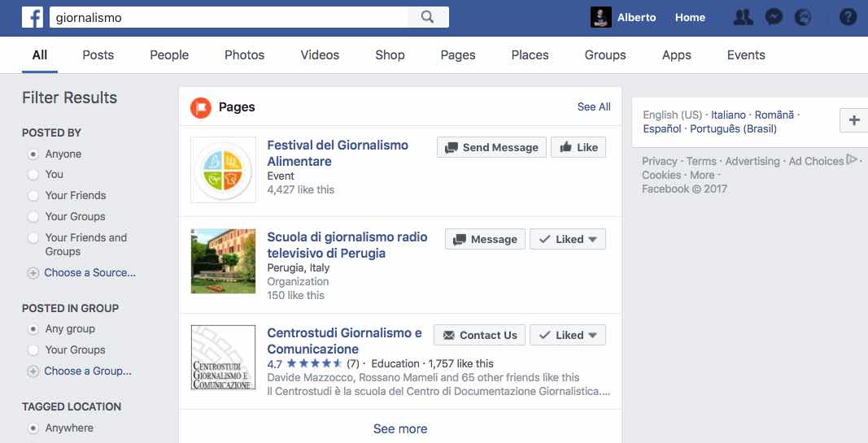Switch to the Apps tab
Image resolution: width=868 pixels, height=443 pixels.
point(677,54)
